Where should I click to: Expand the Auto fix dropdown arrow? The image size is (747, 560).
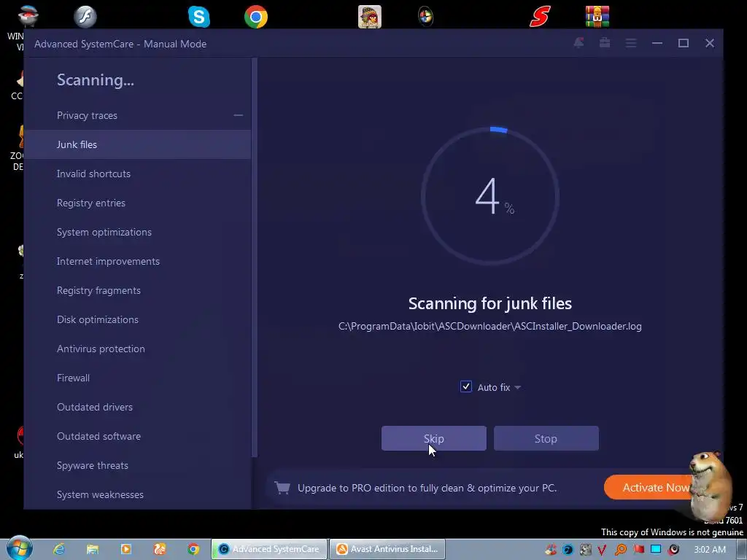coord(518,388)
